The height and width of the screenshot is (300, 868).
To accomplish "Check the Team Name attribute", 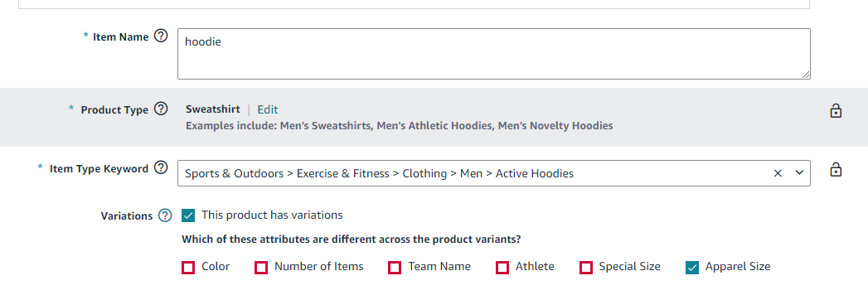I will click(x=395, y=268).
